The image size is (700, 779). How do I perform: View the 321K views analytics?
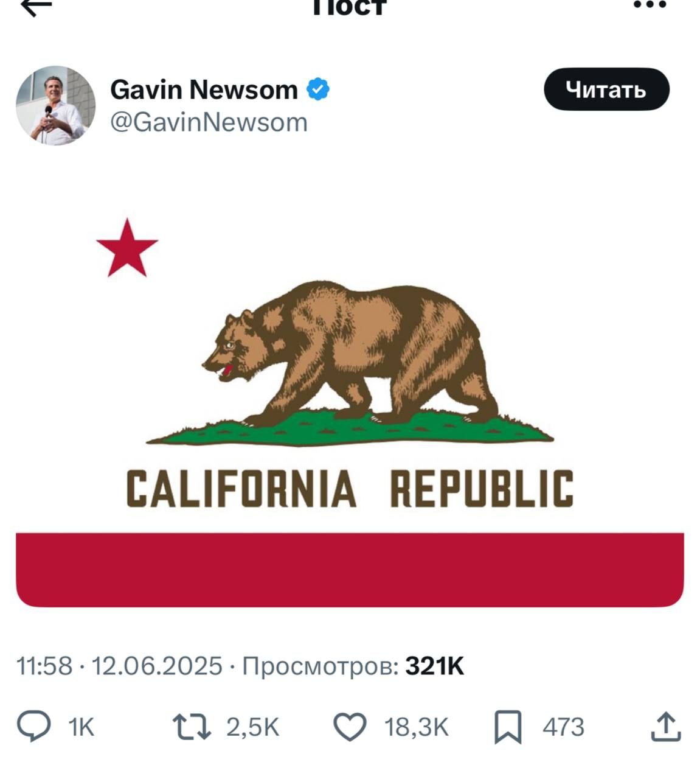pyautogui.click(x=434, y=666)
